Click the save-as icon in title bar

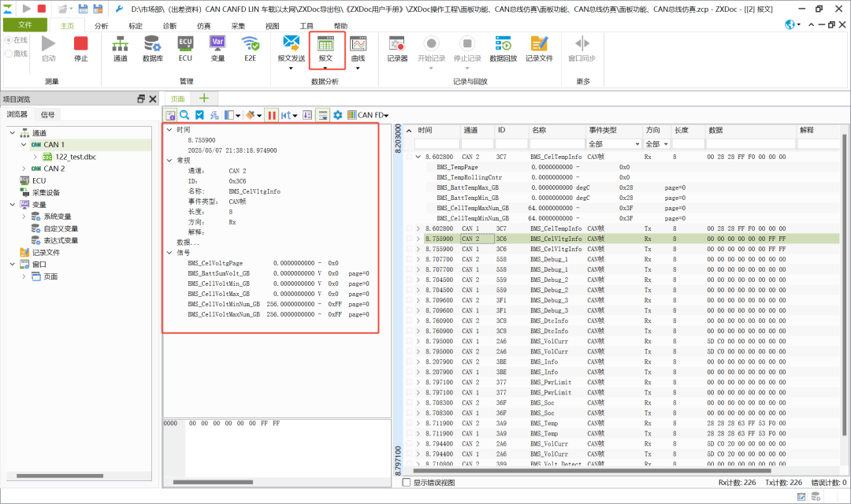tap(98, 9)
